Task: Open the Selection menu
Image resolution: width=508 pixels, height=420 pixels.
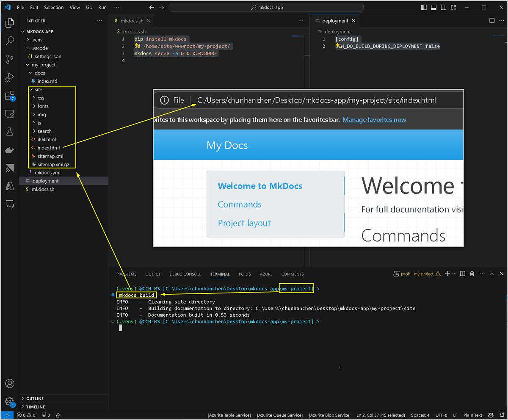Action: [54, 8]
